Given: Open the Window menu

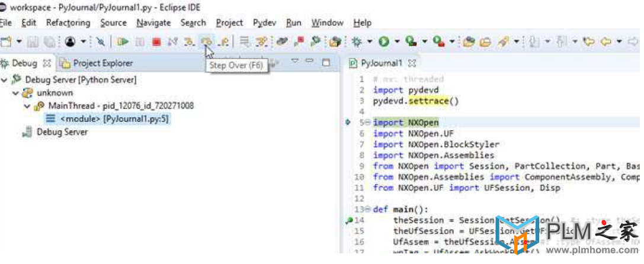Looking at the screenshot, I should point(328,22).
